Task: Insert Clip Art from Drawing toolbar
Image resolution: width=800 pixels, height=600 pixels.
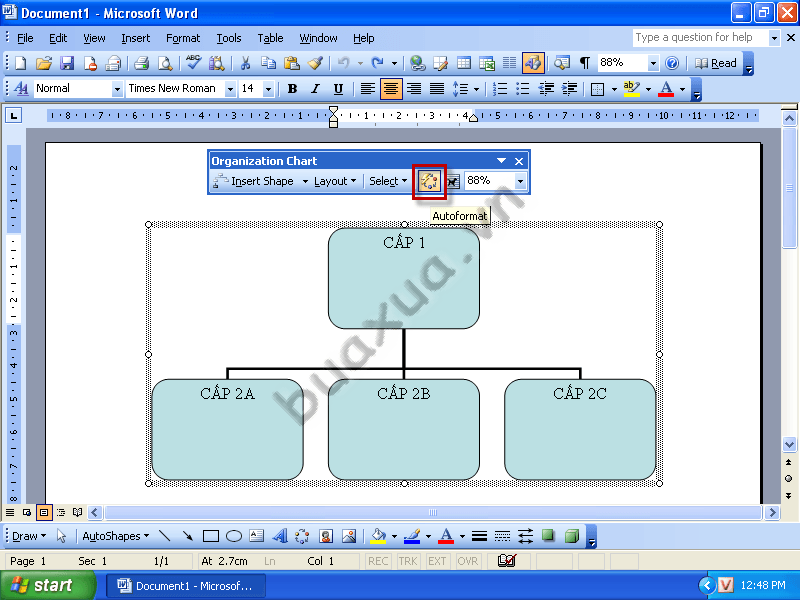Action: coord(326,536)
